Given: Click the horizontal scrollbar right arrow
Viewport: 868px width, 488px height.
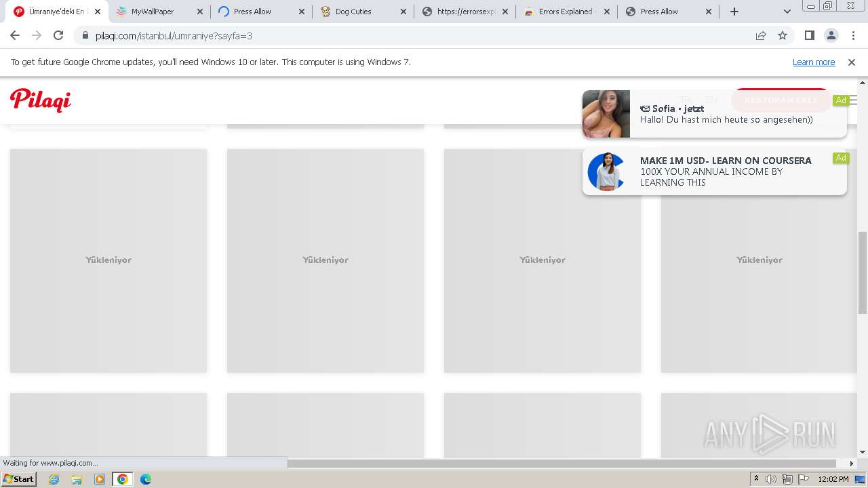Looking at the screenshot, I should pyautogui.click(x=852, y=464).
